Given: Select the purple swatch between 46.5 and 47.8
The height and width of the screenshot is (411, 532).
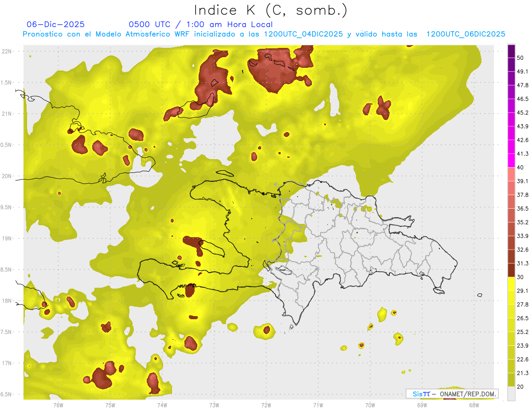Looking at the screenshot, I should pyautogui.click(x=511, y=92).
